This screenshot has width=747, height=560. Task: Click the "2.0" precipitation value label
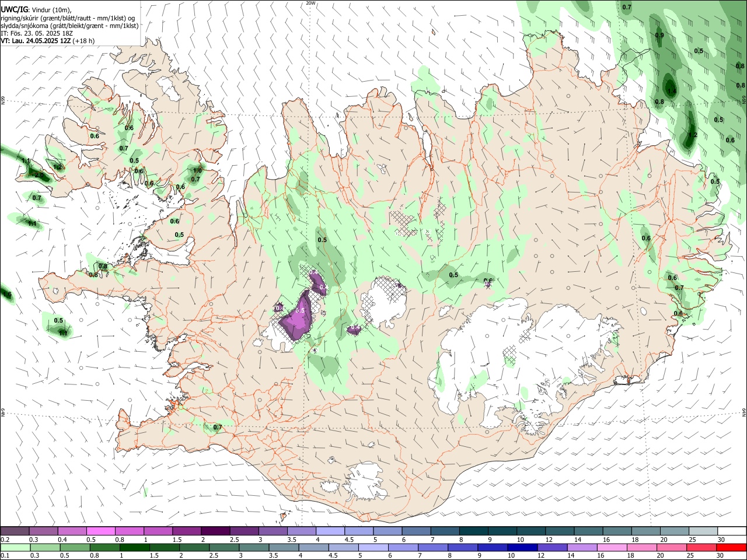point(39,175)
